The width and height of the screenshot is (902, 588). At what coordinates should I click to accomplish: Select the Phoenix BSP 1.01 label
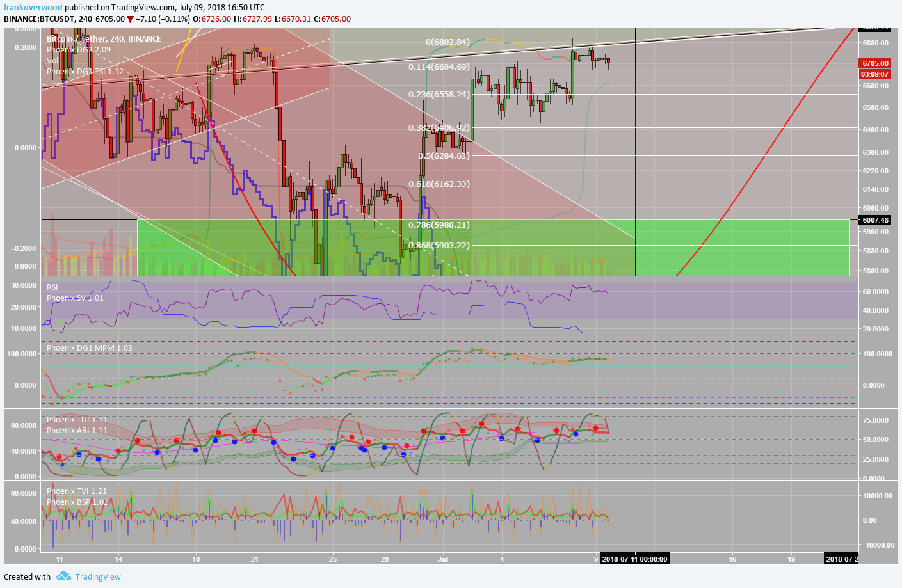(77, 502)
